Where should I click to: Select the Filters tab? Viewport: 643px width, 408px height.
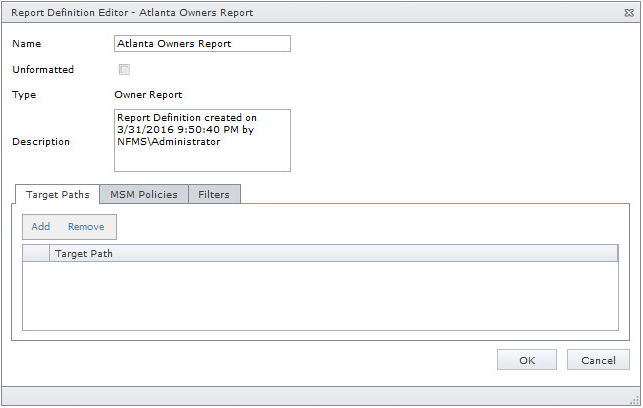(214, 194)
